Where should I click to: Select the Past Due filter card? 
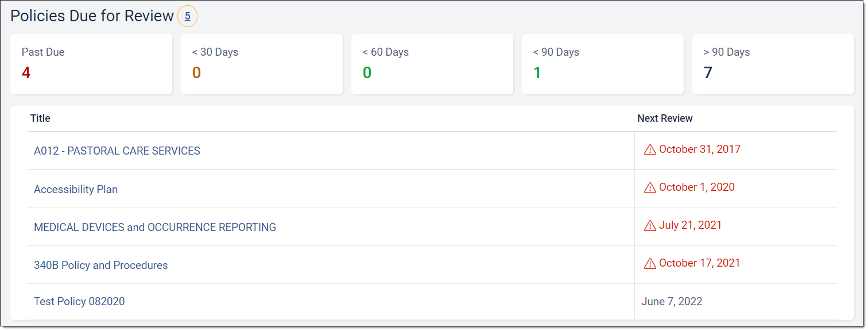91,64
